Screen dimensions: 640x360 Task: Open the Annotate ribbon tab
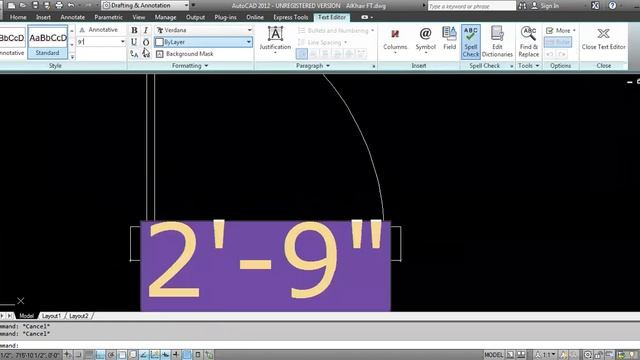73,17
